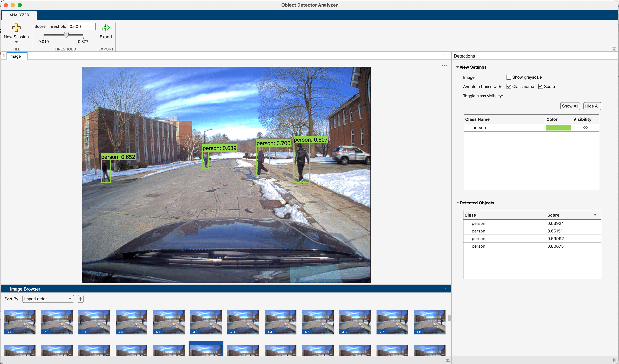Uncheck the Class name annotation checkbox
This screenshot has height=364, width=619.
coord(509,86)
